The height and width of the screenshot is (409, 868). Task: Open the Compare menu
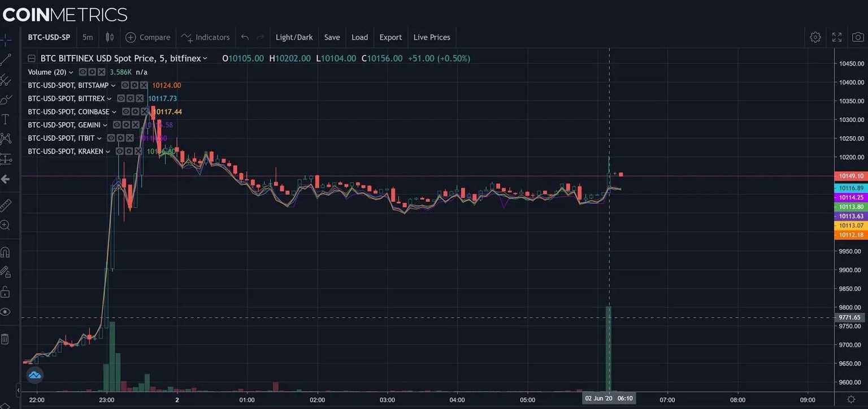(148, 37)
